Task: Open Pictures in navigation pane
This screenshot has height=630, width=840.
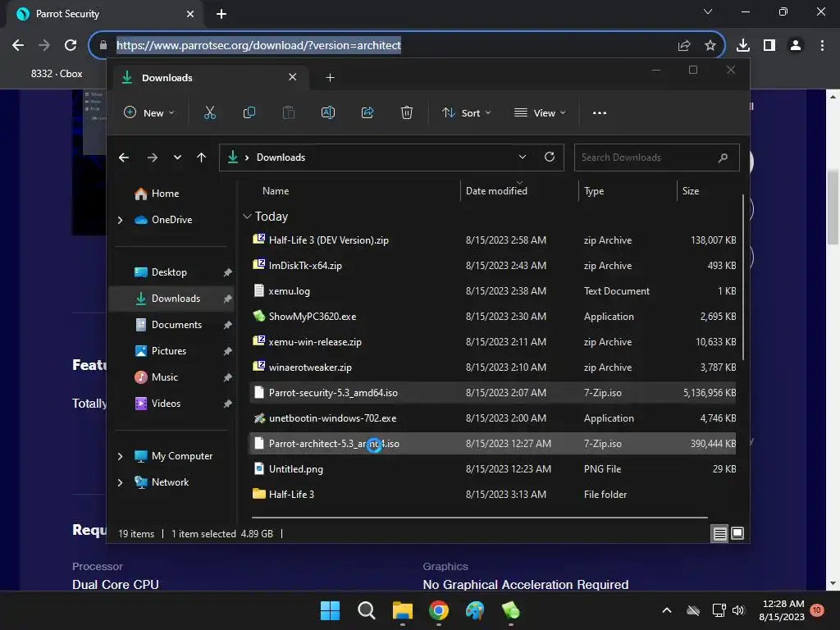Action: pos(169,351)
